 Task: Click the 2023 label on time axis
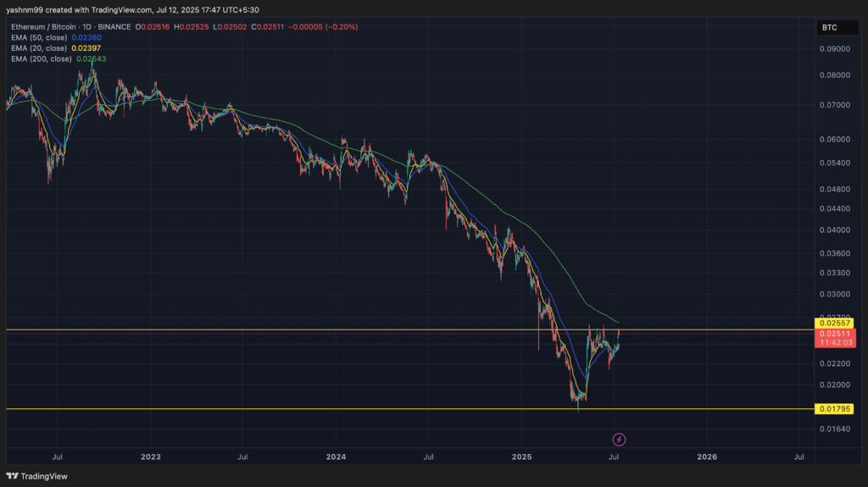coord(151,457)
